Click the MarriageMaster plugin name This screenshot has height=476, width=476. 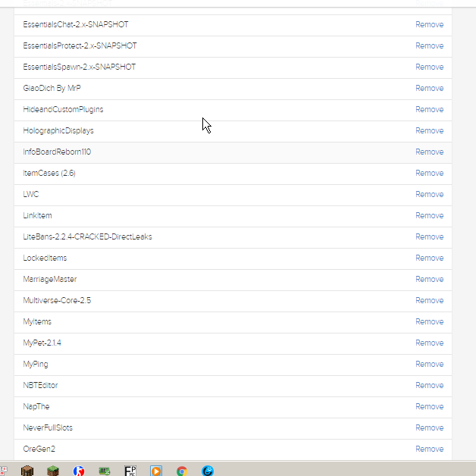[50, 280]
